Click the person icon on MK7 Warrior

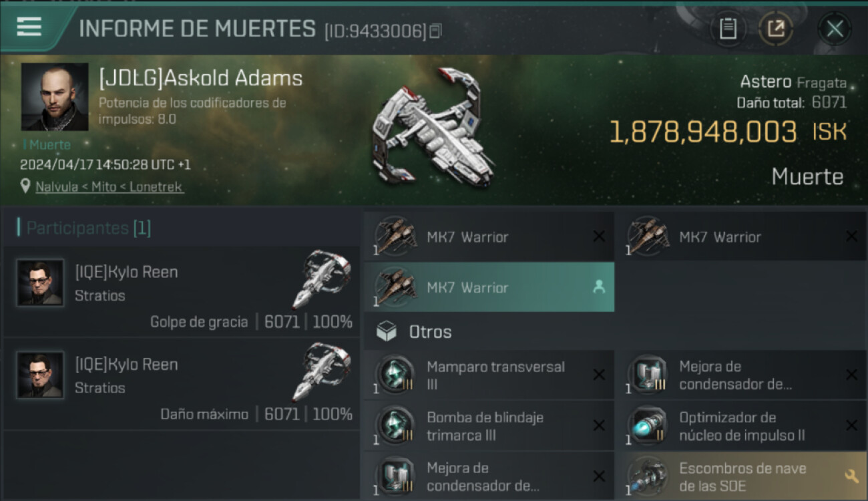[599, 287]
